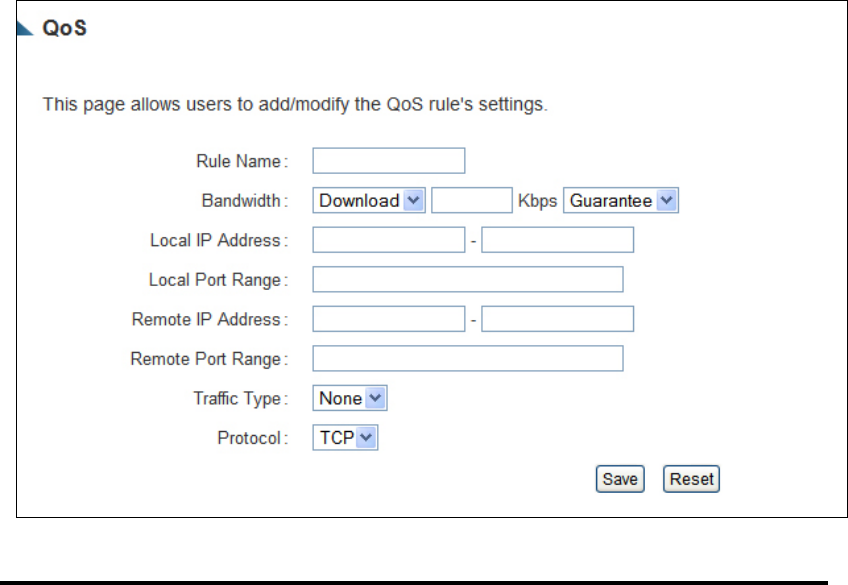Click the Local IP Address start field

point(388,240)
